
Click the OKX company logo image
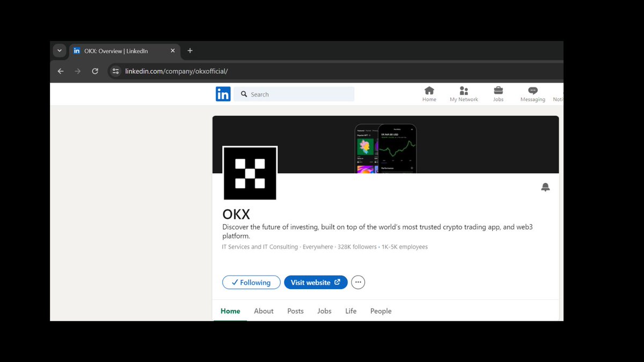click(250, 173)
